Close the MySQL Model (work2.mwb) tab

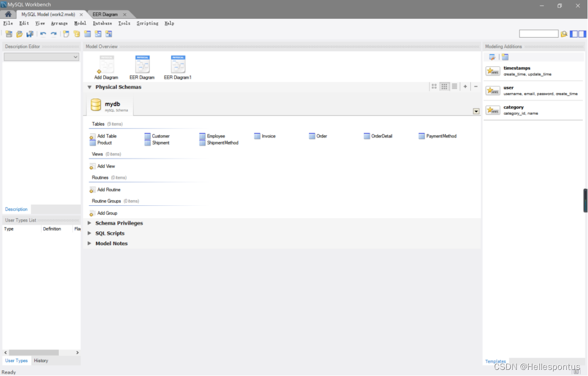point(81,15)
